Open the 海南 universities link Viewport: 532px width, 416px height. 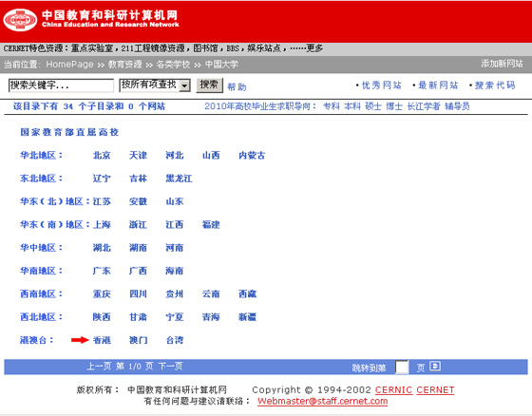click(x=175, y=271)
